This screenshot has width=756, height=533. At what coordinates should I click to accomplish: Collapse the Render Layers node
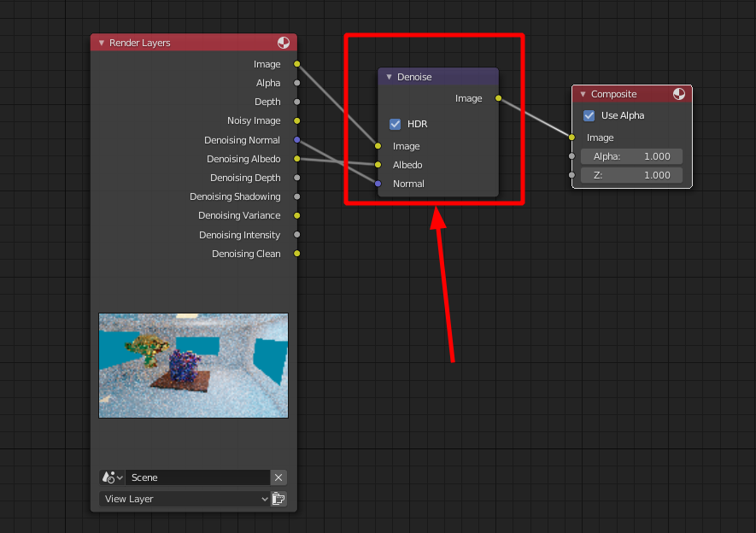tap(102, 43)
